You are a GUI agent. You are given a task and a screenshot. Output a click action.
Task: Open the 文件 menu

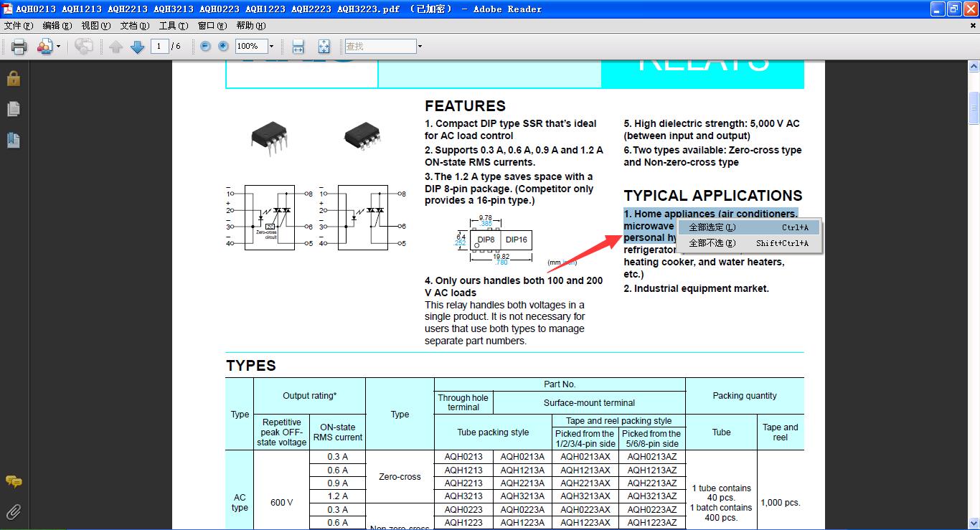(19, 26)
